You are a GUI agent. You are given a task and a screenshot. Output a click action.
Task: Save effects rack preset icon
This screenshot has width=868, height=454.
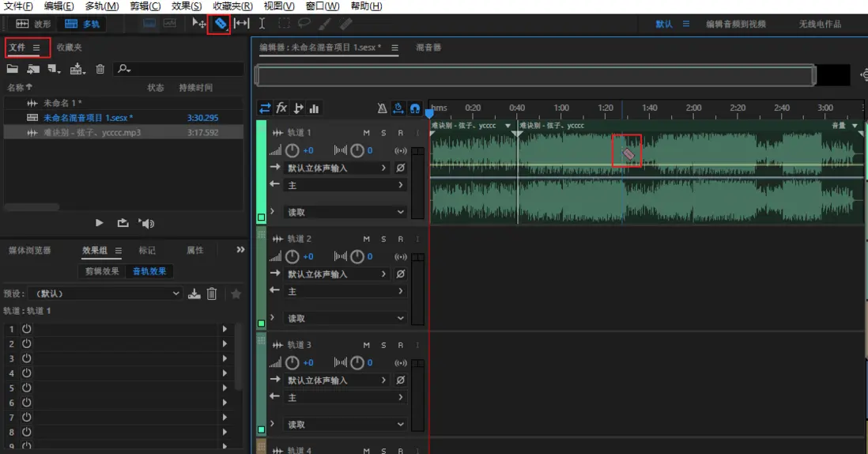click(194, 293)
